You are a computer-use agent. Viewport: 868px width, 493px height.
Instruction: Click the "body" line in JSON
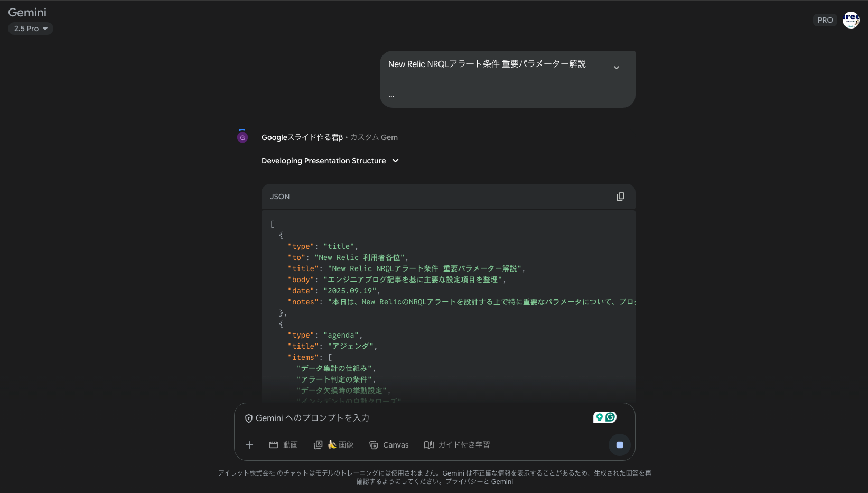397,280
